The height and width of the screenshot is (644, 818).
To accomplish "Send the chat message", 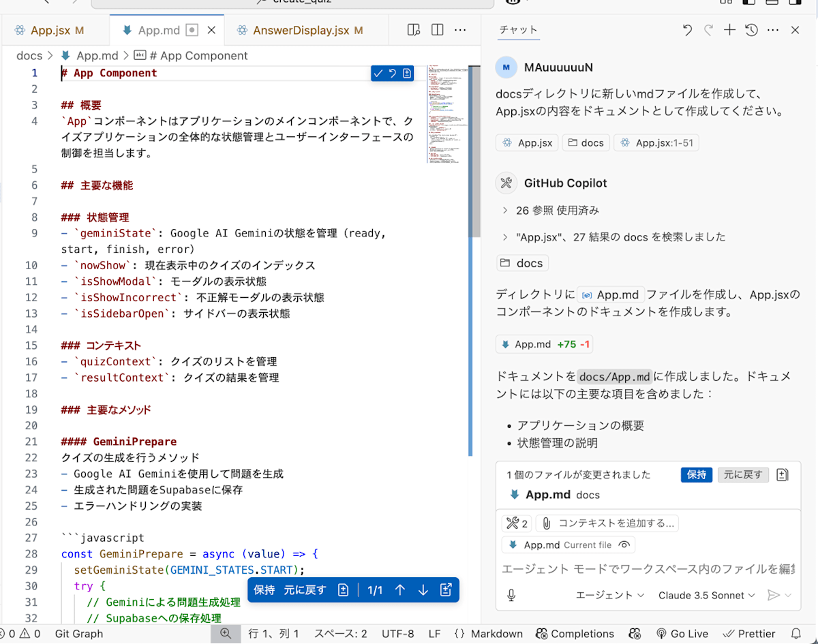I will tap(773, 595).
